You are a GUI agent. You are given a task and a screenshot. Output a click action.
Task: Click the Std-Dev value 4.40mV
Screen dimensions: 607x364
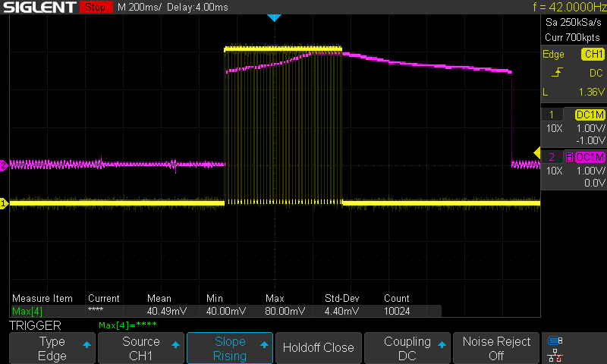342,311
